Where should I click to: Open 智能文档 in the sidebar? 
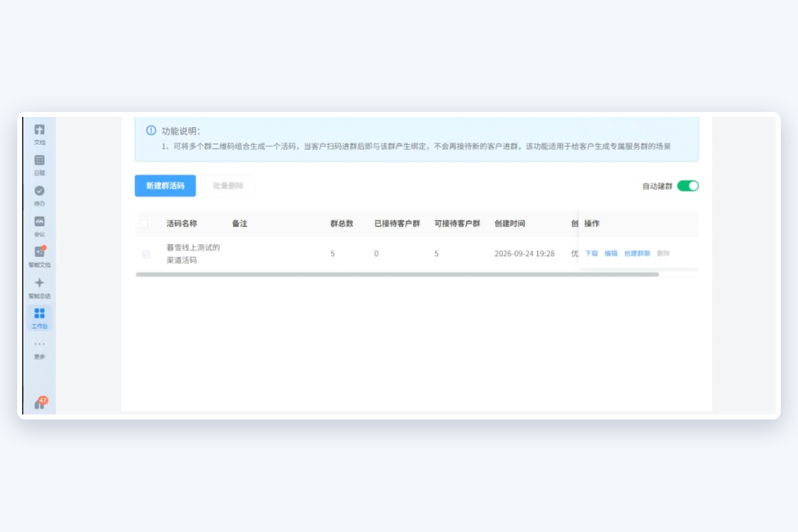39,257
